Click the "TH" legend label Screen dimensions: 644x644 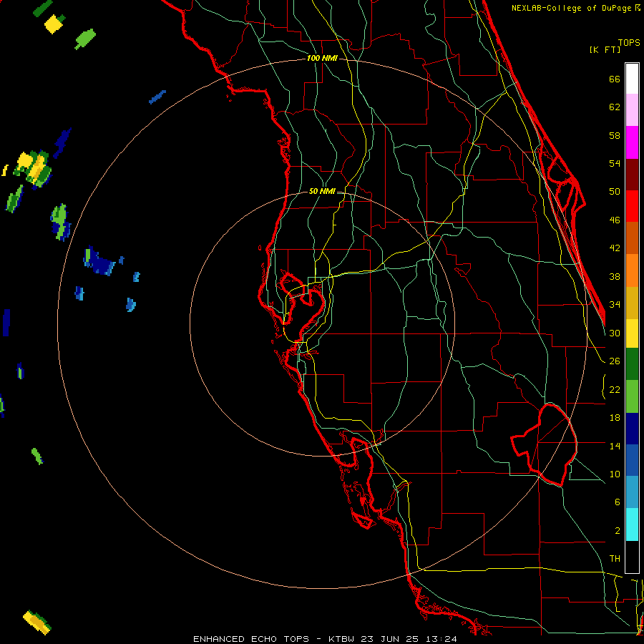(x=615, y=559)
